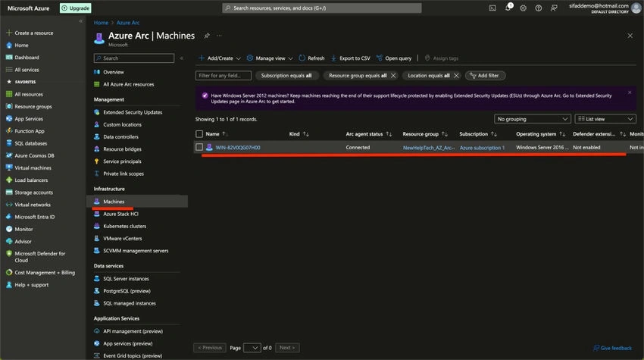Image resolution: width=644 pixels, height=360 pixels.
Task: Open Create a resource in sidebar
Action: click(33, 33)
